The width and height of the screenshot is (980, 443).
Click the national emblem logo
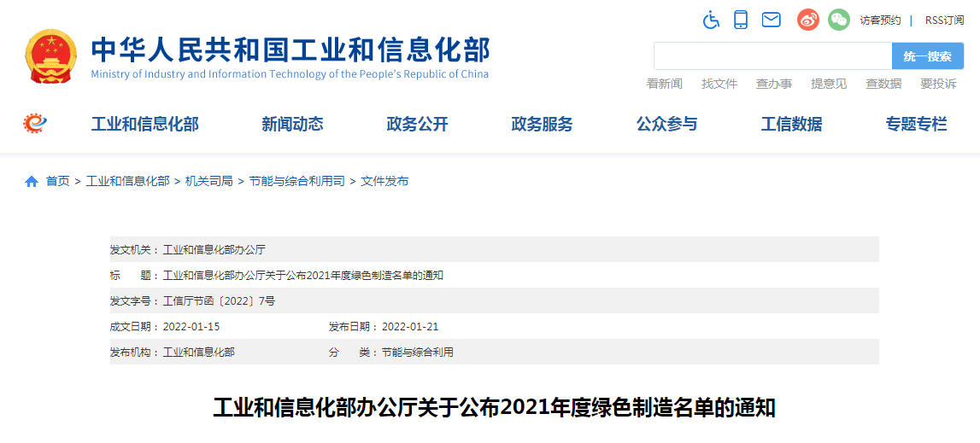point(50,56)
